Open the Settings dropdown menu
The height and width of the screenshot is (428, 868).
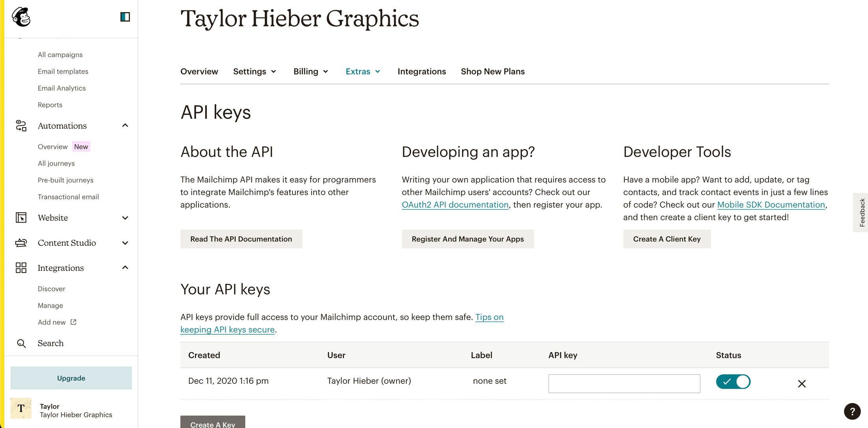(x=255, y=71)
